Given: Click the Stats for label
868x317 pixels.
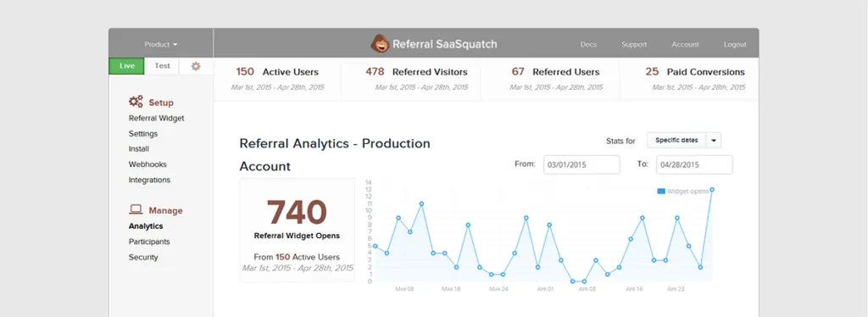Looking at the screenshot, I should click(x=620, y=141).
